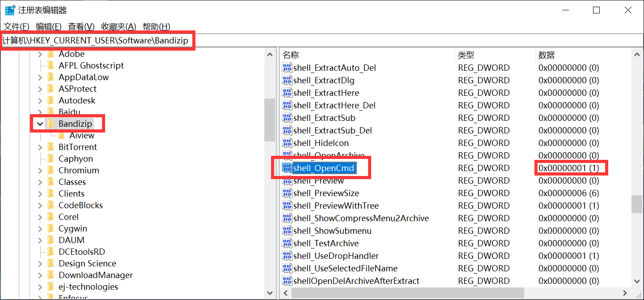Click the Cygwin folder icon
Viewport: 644px width, 300px height.
point(51,229)
